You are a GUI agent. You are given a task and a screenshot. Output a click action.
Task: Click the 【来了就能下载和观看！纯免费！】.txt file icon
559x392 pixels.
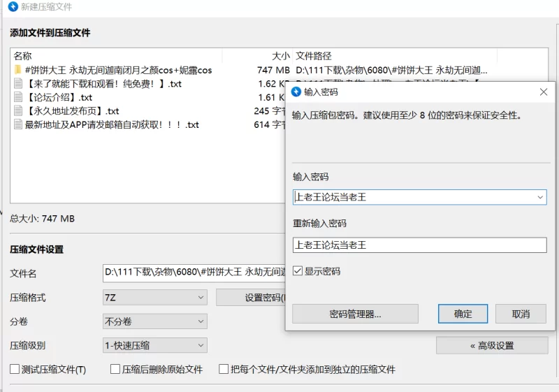tap(18, 84)
